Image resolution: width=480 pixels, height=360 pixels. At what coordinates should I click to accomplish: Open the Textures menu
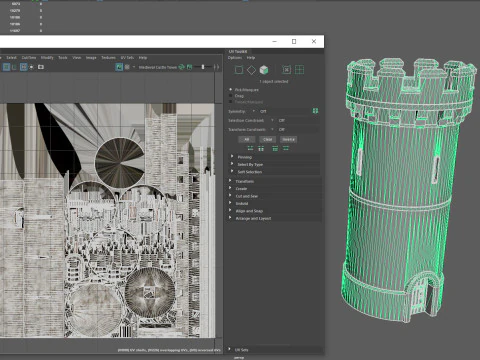(x=108, y=58)
